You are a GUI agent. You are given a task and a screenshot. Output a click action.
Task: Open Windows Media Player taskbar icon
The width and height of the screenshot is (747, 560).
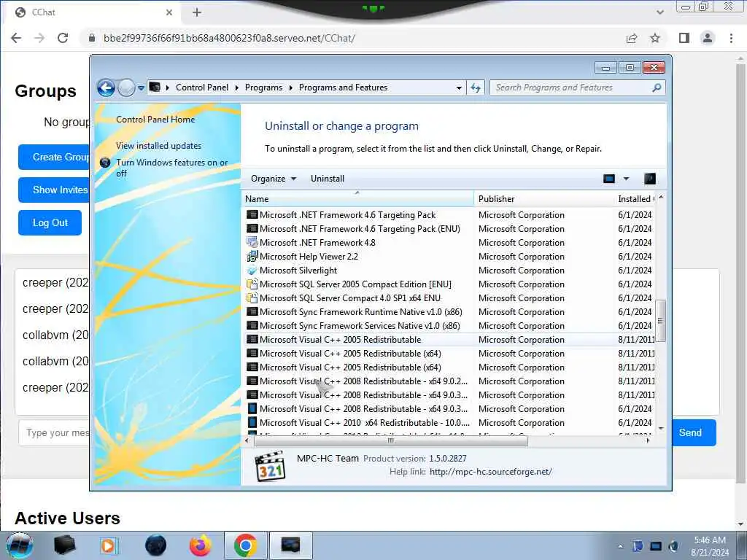pyautogui.click(x=109, y=545)
